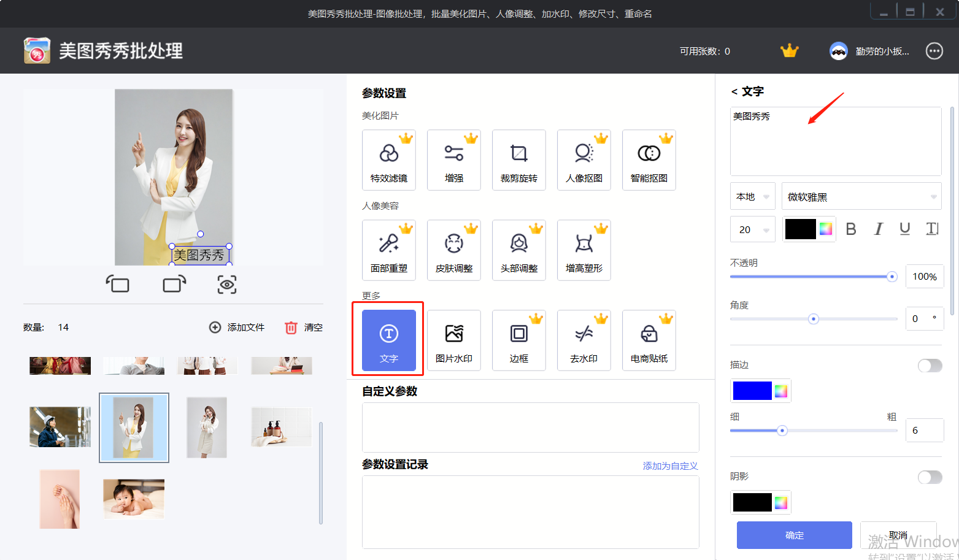Viewport: 959px width, 560px height.
Task: Select the 边框 border tool
Action: 519,340
